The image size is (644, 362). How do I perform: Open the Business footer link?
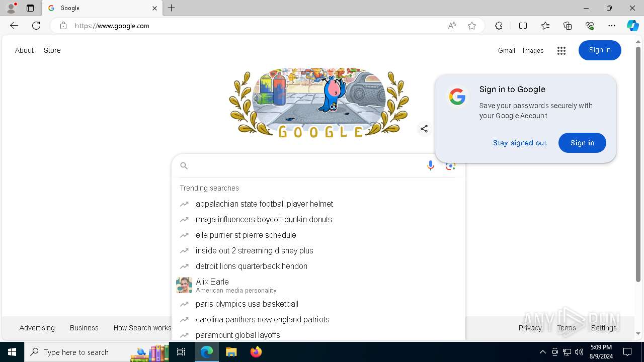click(x=84, y=328)
